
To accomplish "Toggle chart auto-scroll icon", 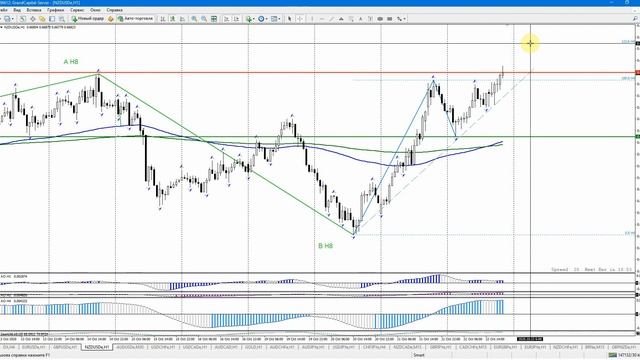I will [227, 19].
